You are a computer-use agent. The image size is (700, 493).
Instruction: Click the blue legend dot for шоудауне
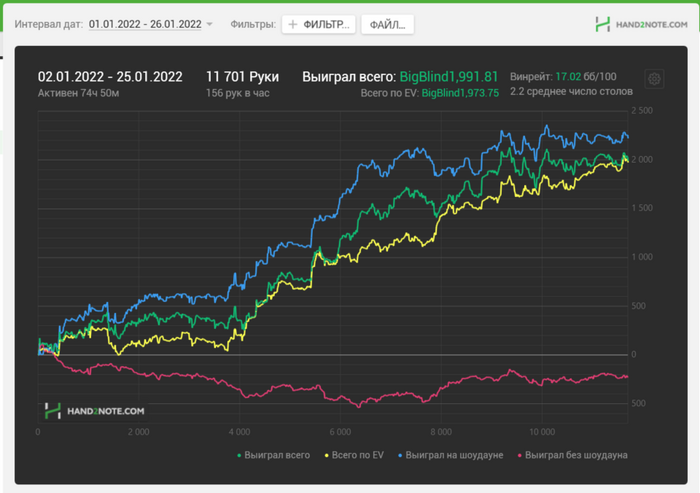pyautogui.click(x=400, y=455)
